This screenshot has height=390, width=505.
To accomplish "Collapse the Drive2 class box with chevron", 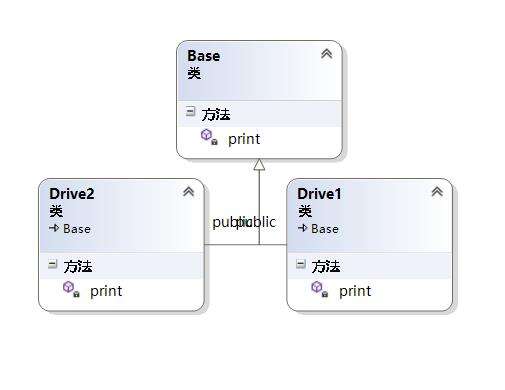I will tap(188, 192).
